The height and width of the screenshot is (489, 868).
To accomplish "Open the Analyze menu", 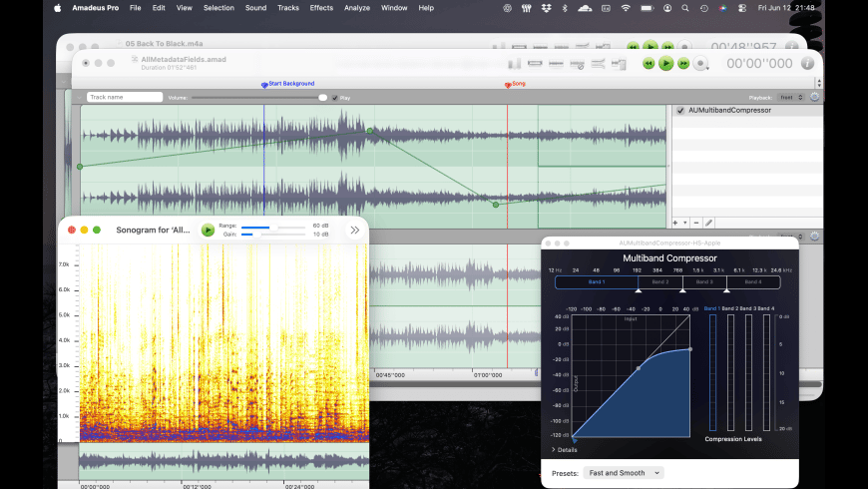I will [357, 8].
